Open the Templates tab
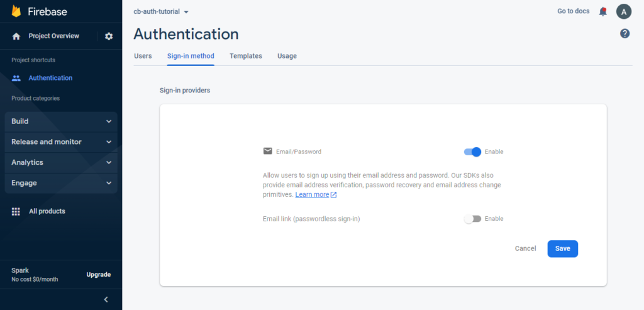 pos(246,56)
